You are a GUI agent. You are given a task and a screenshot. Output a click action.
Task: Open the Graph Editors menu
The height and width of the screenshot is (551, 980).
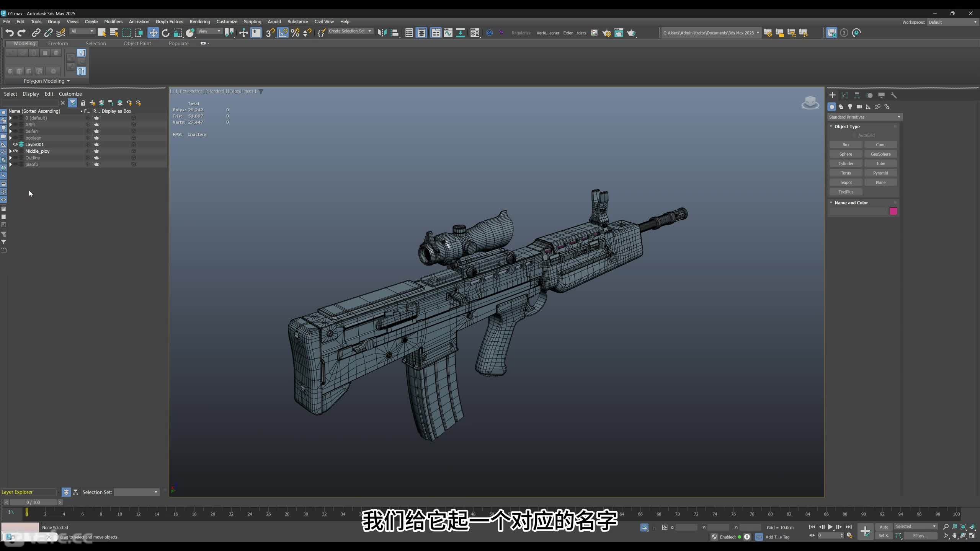tap(169, 22)
